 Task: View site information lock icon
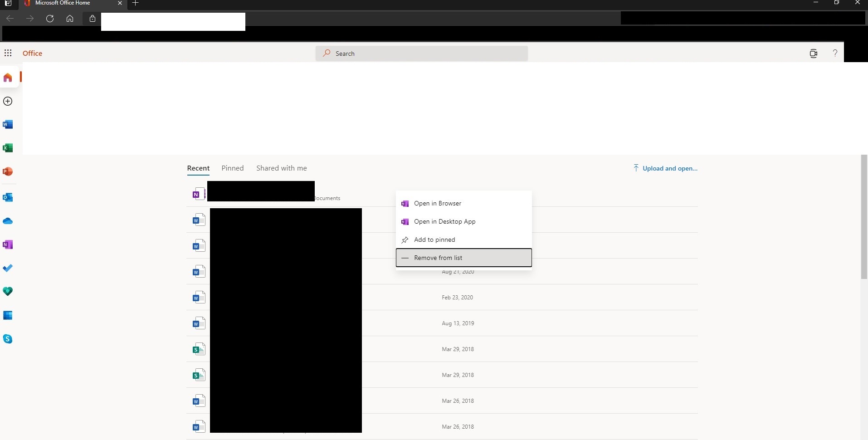pos(93,19)
